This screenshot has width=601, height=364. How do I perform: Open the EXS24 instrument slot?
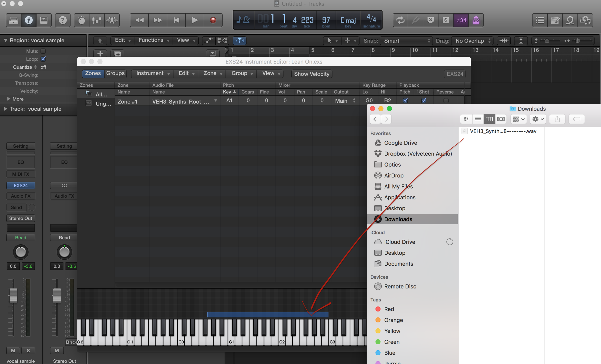coord(21,185)
